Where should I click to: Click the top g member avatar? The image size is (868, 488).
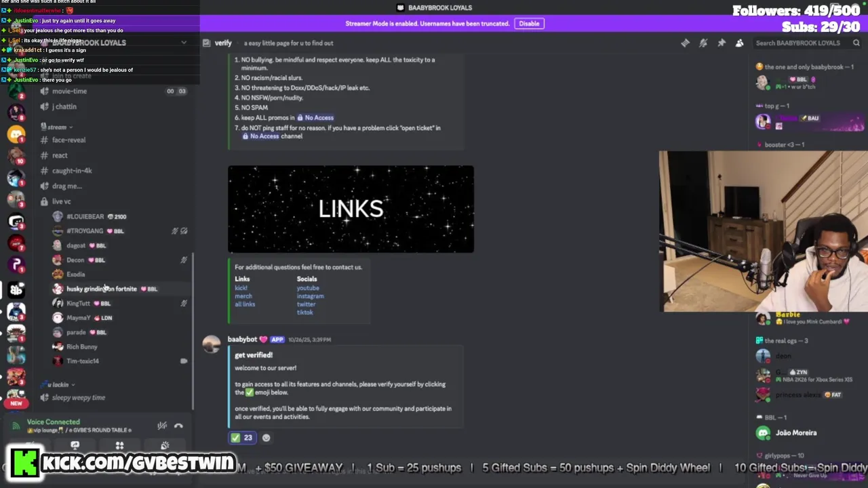[763, 121]
